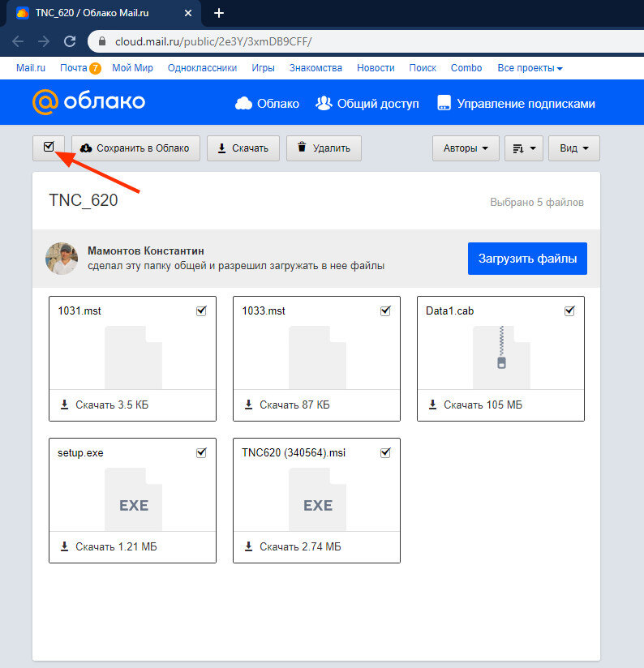Uncheck the 1031.mst file checkbox
The width and height of the screenshot is (644, 668).
pyautogui.click(x=201, y=311)
